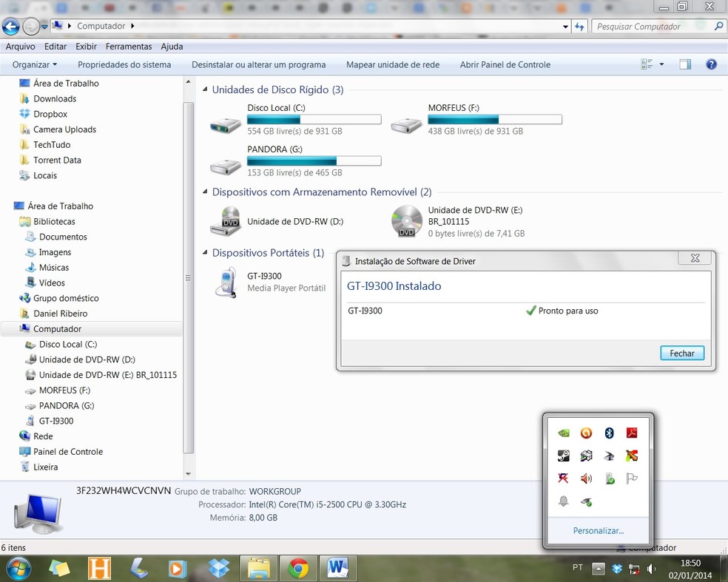The height and width of the screenshot is (582, 728).
Task: Click the Steam icon in tray popup
Action: [564, 456]
